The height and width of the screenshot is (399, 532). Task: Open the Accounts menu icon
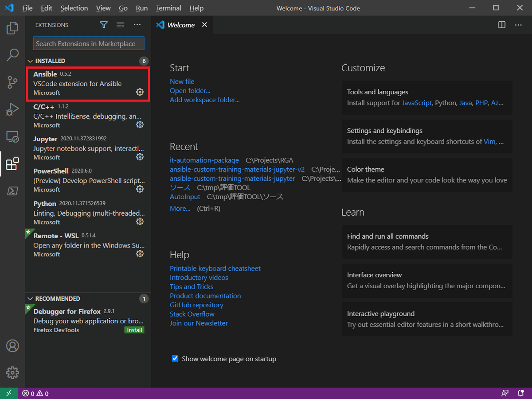coord(12,345)
